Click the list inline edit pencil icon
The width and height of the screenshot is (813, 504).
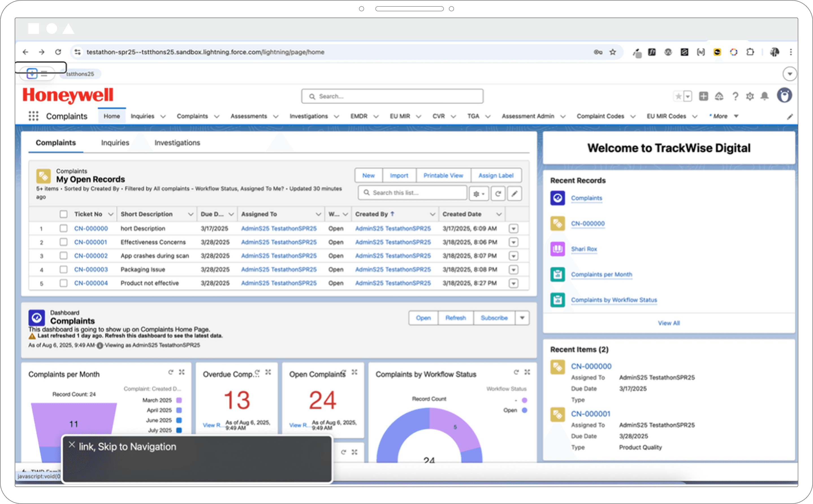coord(514,193)
